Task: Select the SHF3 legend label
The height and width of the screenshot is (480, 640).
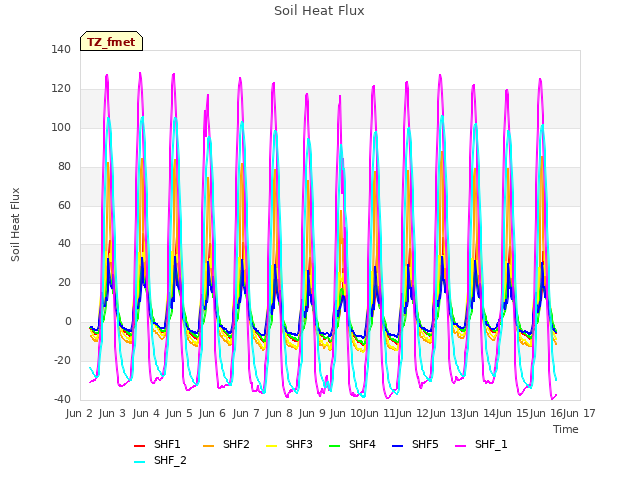Action: tap(299, 444)
